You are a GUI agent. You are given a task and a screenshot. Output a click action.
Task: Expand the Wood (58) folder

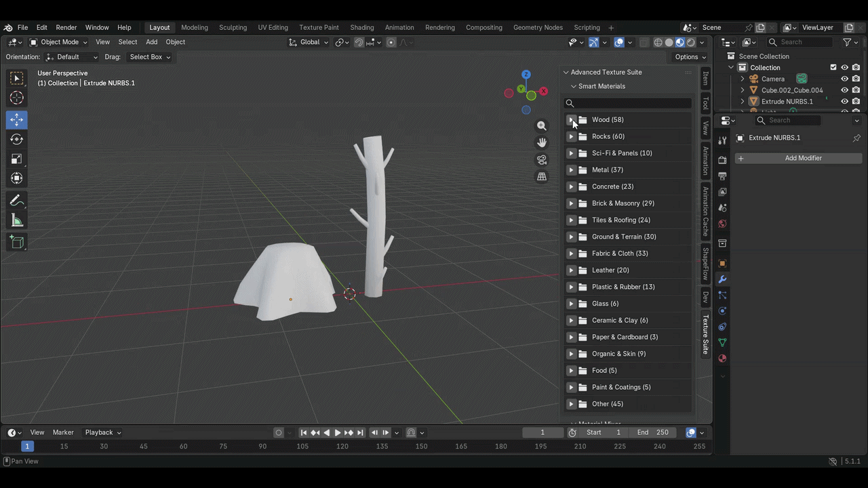(x=571, y=119)
